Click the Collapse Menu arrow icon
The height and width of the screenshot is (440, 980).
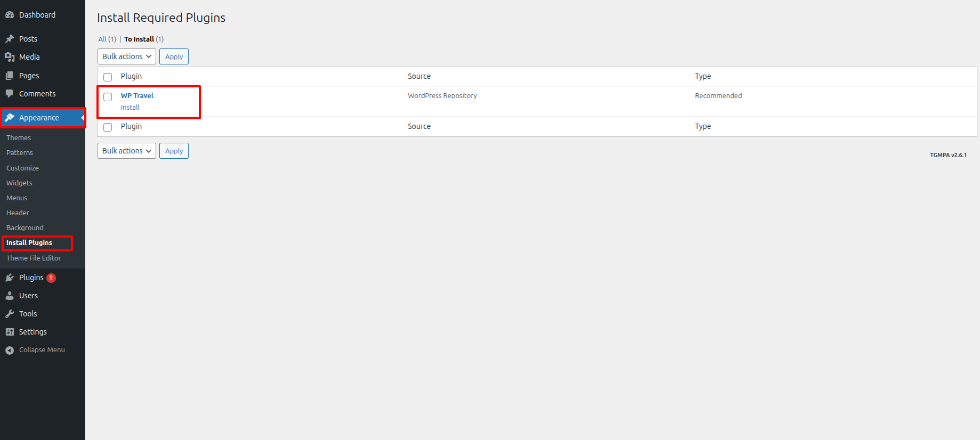[x=10, y=350]
